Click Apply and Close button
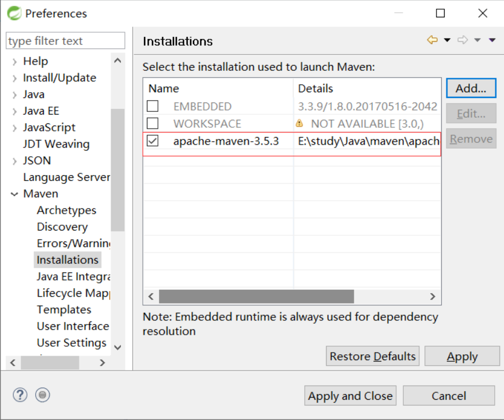 pyautogui.click(x=350, y=396)
